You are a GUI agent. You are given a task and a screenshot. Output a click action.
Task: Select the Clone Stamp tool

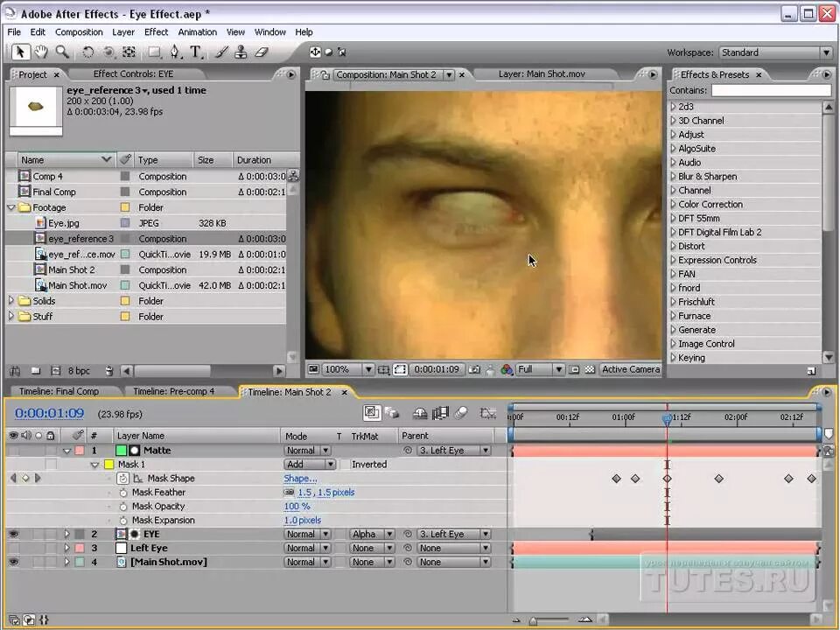pyautogui.click(x=241, y=52)
